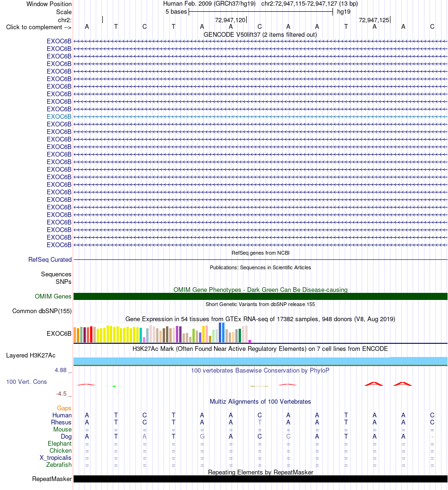Click the Scale track label

64,12
